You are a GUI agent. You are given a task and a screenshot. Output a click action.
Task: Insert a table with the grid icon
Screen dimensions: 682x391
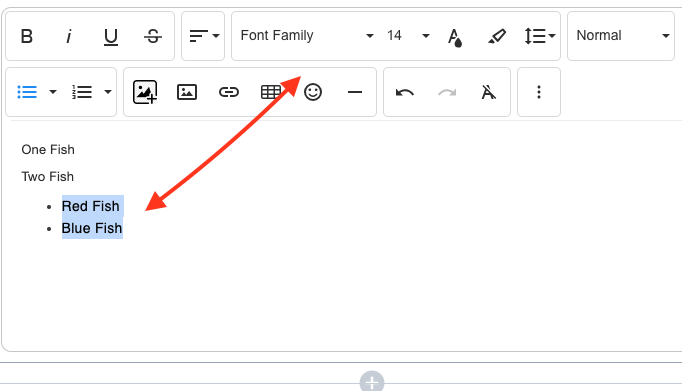[x=271, y=92]
